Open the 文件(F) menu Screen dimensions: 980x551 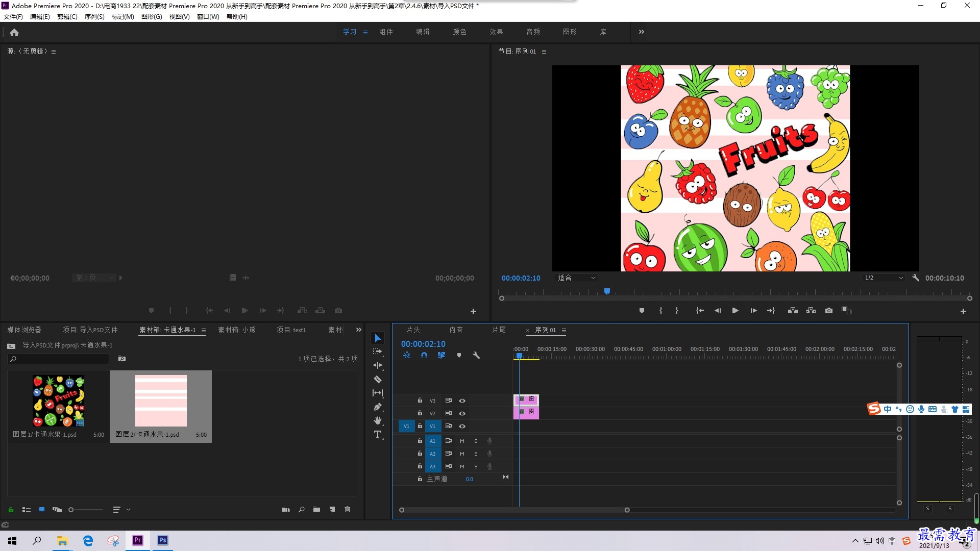(13, 17)
